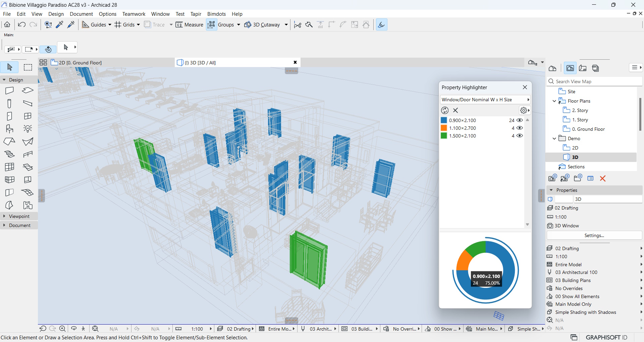Click the red delete X in navigator
644x342 pixels.
(x=603, y=178)
